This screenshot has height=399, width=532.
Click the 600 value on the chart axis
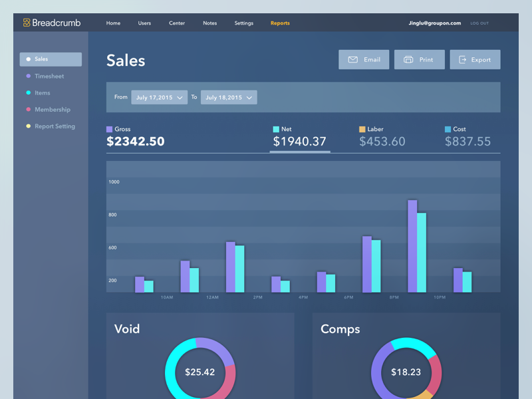tap(112, 247)
